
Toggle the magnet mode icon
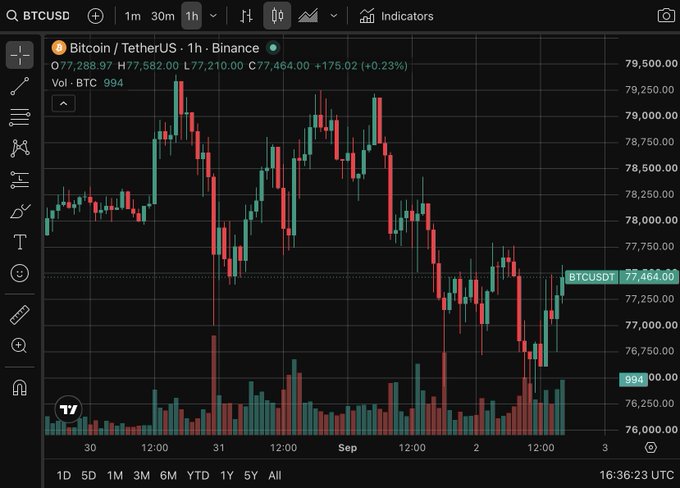[20, 387]
